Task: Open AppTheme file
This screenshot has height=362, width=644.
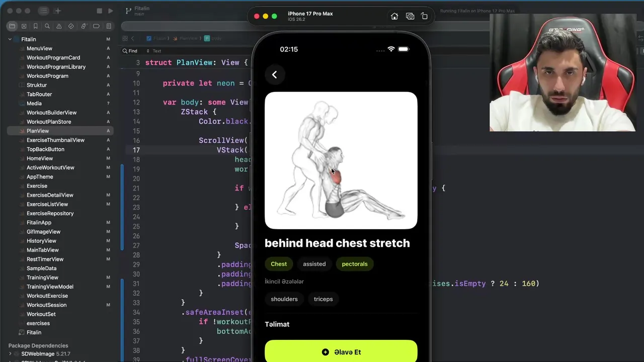Action: 40,176
